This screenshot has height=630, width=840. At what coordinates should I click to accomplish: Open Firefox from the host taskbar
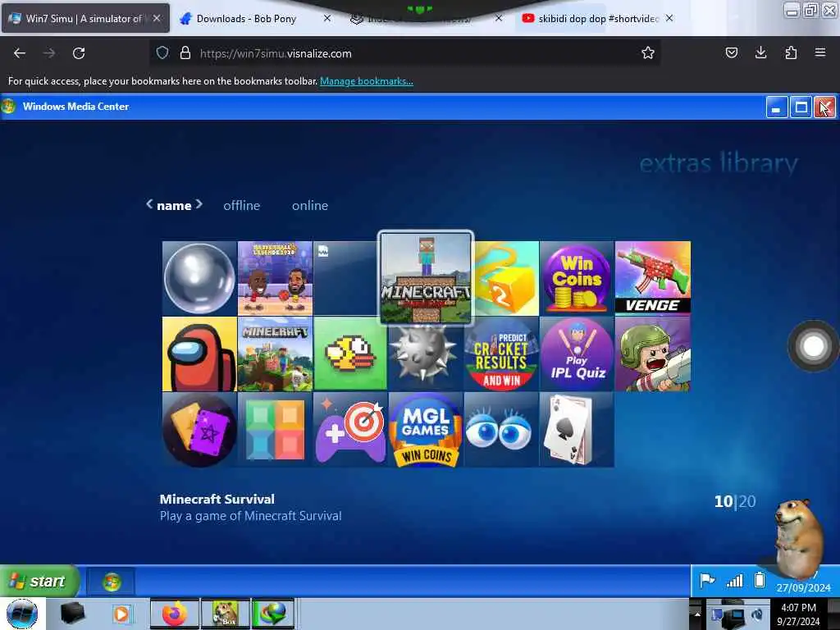pos(175,614)
